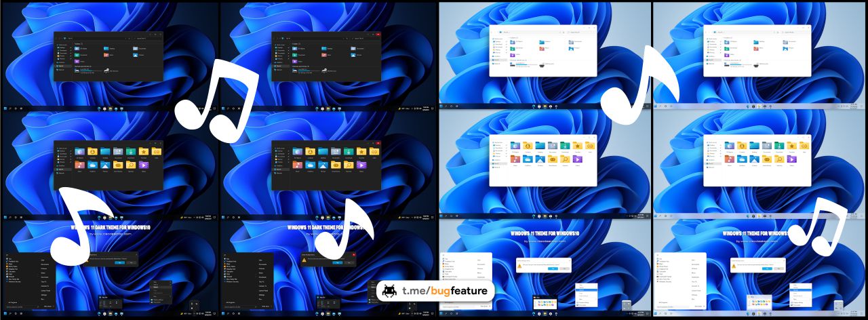Open Documents folder in middle-row fourth screenshot
The width and height of the screenshot is (868, 320).
click(x=767, y=145)
